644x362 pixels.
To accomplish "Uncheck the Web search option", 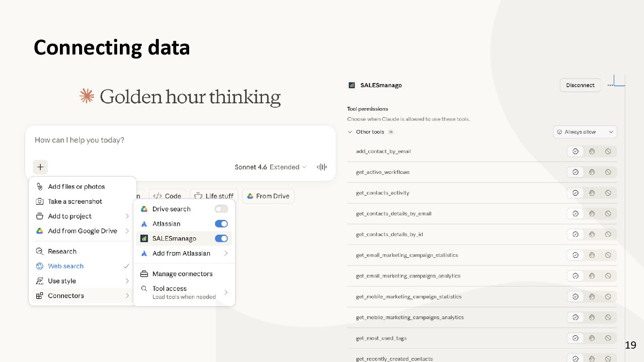I will pyautogui.click(x=83, y=266).
